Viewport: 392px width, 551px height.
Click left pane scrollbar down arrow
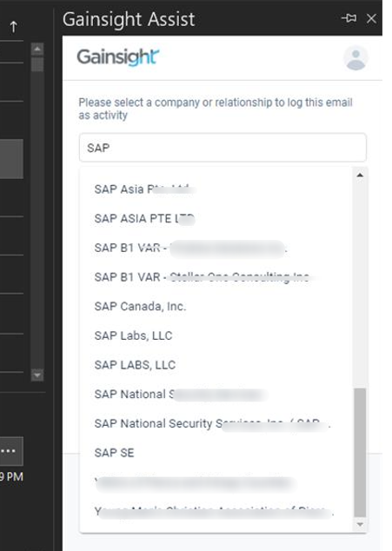click(x=37, y=375)
